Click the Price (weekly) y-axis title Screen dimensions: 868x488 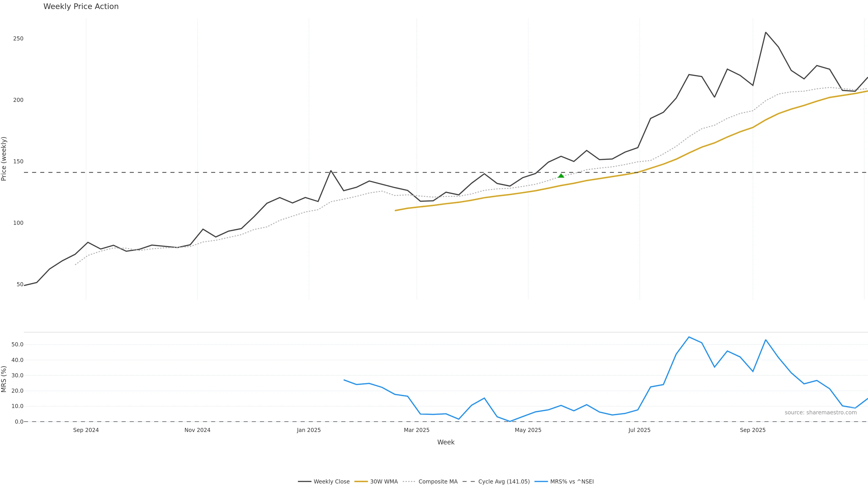click(4, 159)
